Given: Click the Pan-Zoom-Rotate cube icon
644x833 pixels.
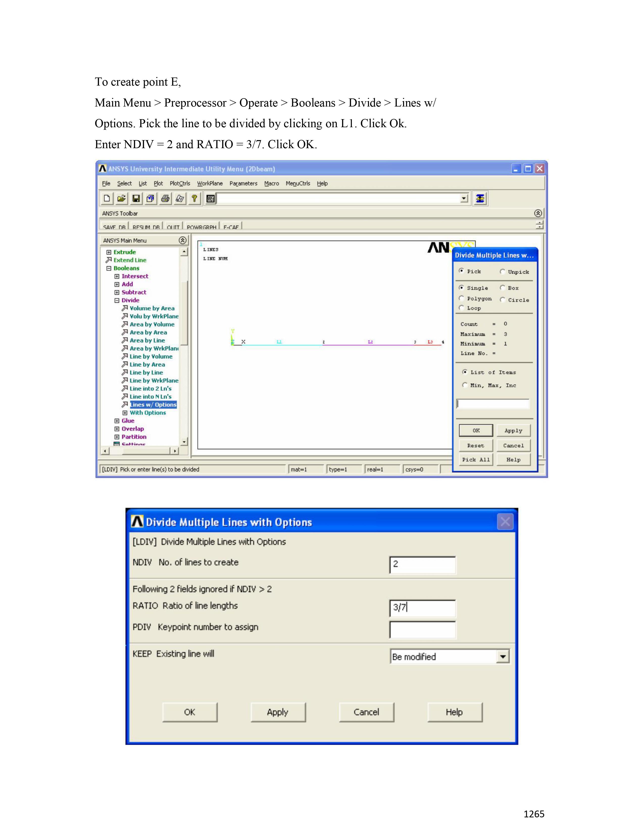Looking at the screenshot, I should 150,198.
